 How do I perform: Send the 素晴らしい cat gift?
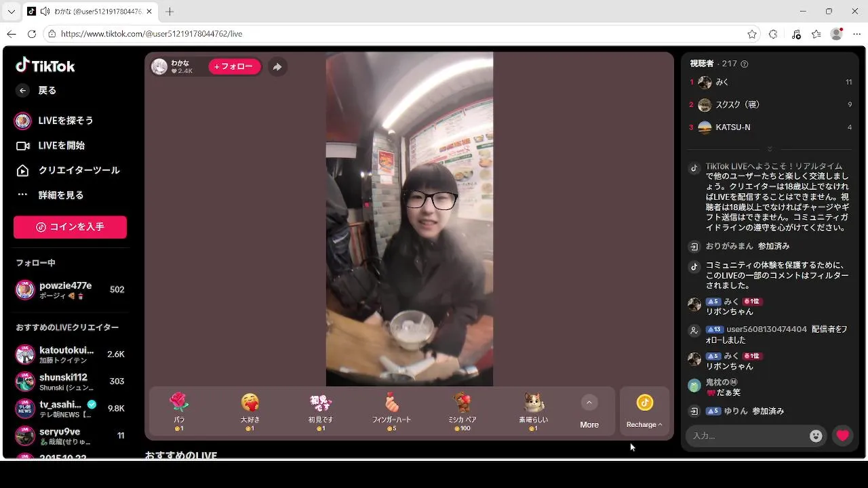click(533, 411)
